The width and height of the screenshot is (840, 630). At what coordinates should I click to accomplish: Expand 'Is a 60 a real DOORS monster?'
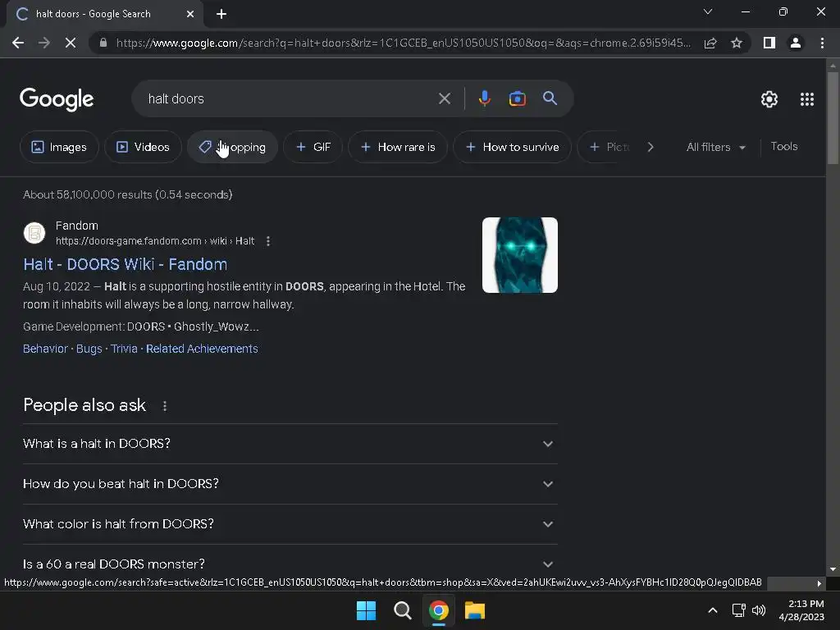(290, 564)
